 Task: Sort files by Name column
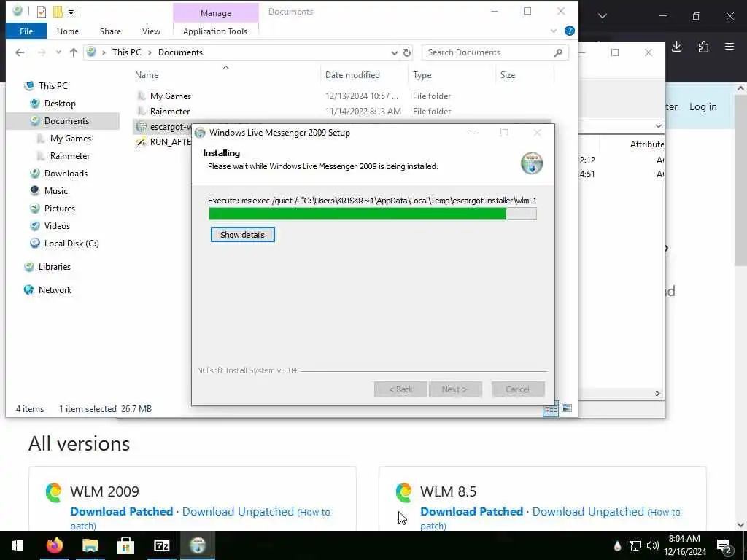pos(147,75)
